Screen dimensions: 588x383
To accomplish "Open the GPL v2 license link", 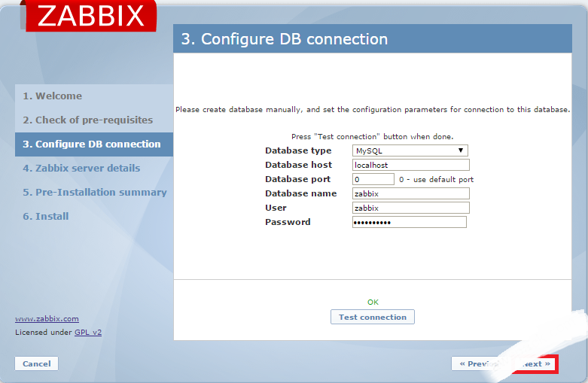I will (x=88, y=333).
